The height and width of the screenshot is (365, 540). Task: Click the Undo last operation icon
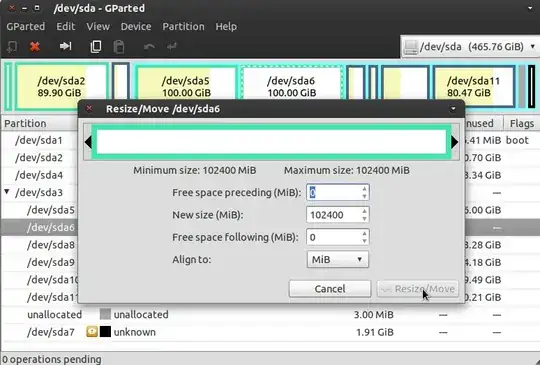pyautogui.click(x=149, y=46)
